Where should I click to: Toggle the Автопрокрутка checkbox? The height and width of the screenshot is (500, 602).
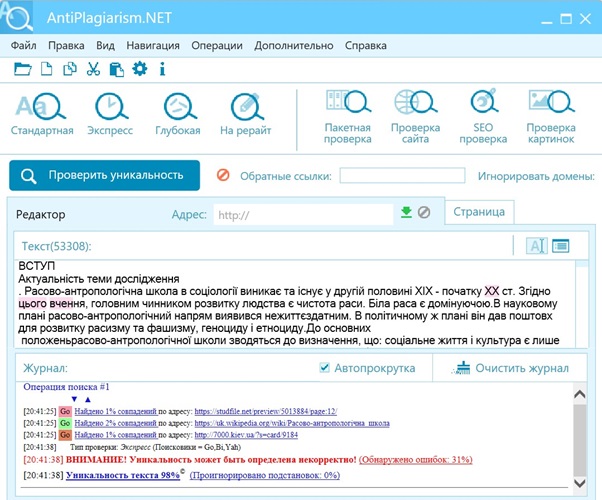[324, 368]
